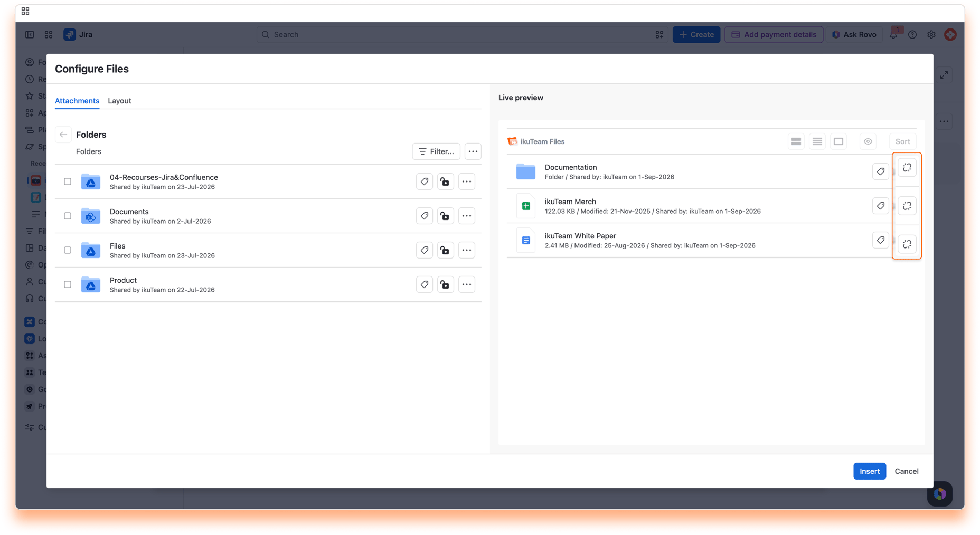Click the lock icon for Files folder

point(445,250)
